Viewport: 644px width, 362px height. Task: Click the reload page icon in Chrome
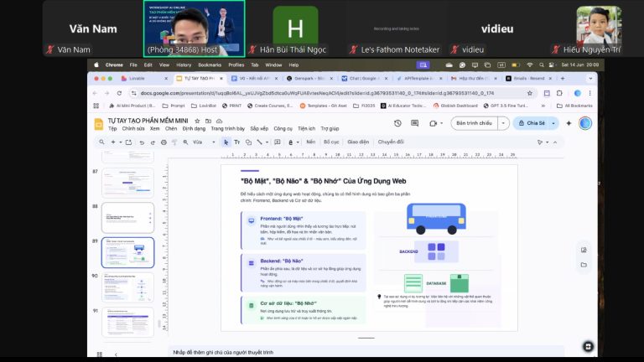(x=118, y=92)
